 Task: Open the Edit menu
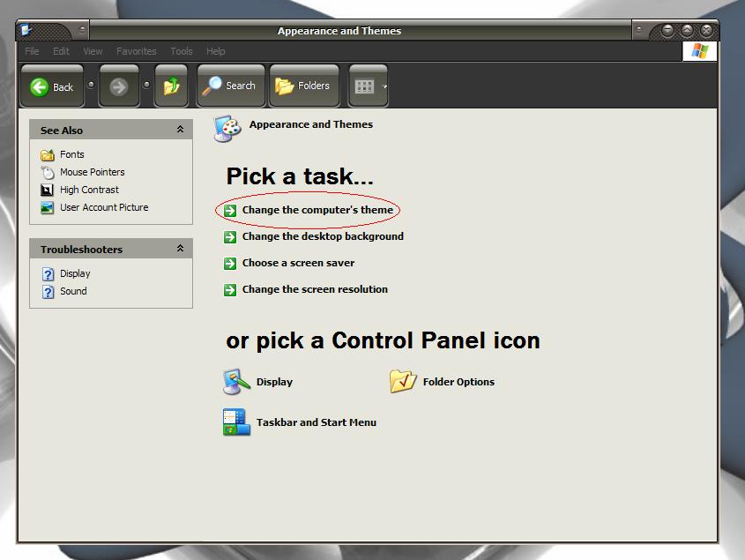[61, 51]
